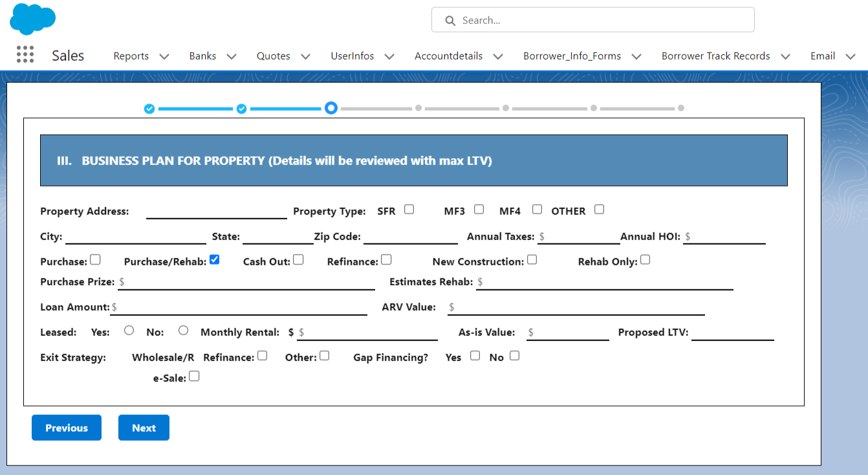This screenshot has width=868, height=475.
Task: Open the App Launcher waffle icon
Action: pos(25,54)
